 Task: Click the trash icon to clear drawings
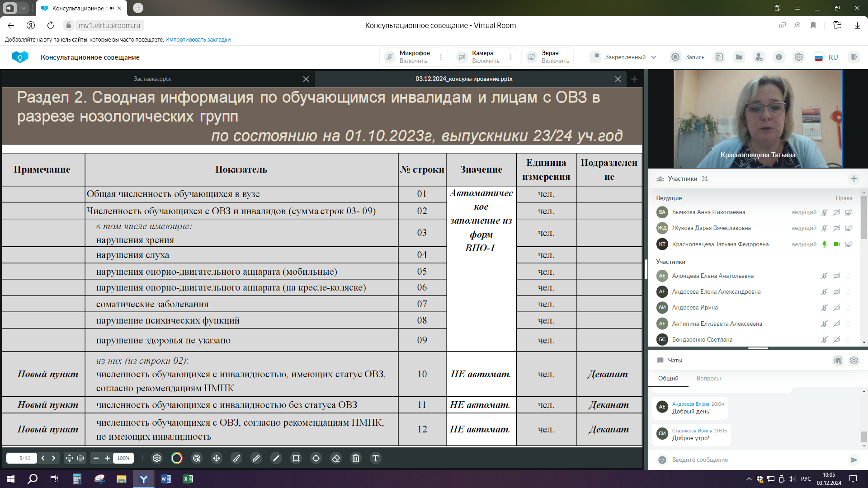356,458
